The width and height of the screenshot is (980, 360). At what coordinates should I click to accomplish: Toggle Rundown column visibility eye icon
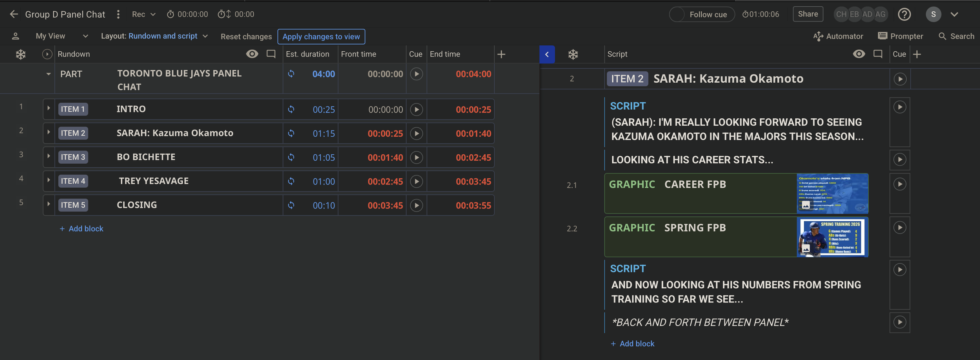click(x=252, y=54)
